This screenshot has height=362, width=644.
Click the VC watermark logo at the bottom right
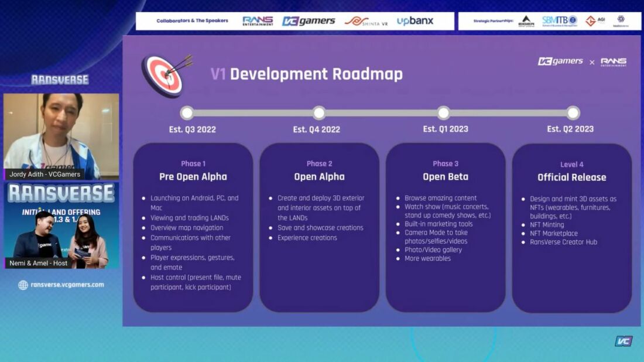click(624, 341)
